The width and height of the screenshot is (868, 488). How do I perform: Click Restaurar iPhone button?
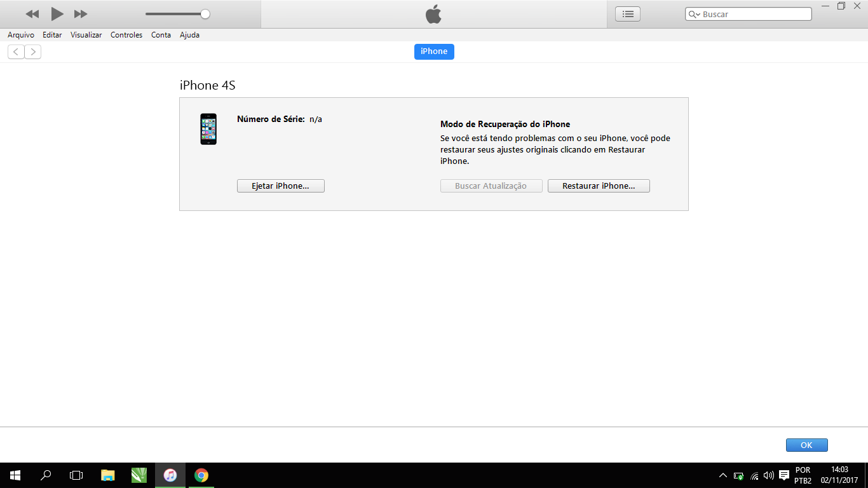599,186
